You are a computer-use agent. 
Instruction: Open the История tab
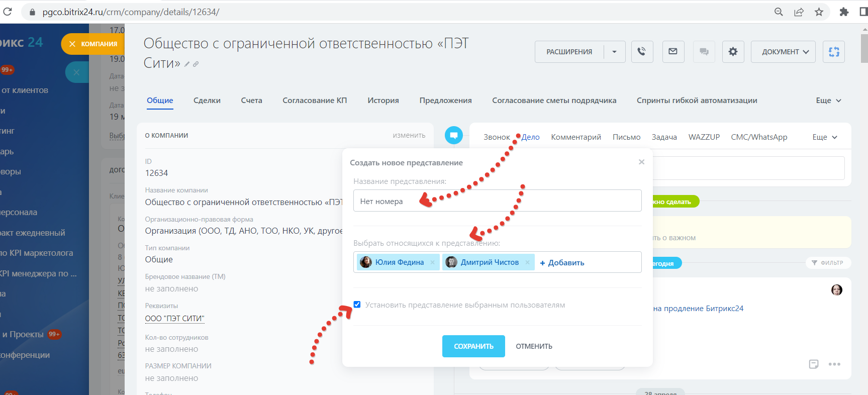[x=383, y=101]
